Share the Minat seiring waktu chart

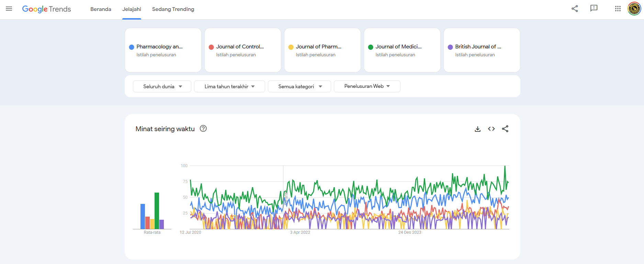click(x=505, y=129)
